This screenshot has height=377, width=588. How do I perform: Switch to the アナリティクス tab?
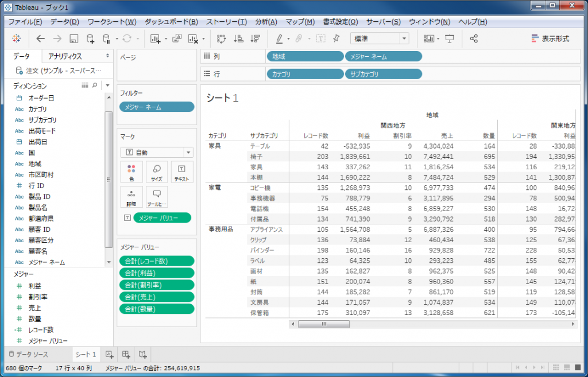[x=65, y=56]
